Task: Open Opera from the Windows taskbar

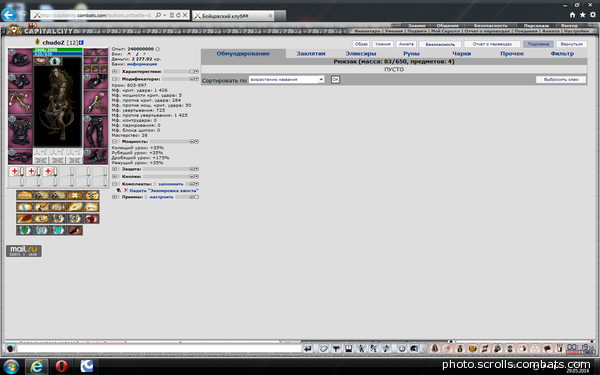Action: pyautogui.click(x=61, y=366)
